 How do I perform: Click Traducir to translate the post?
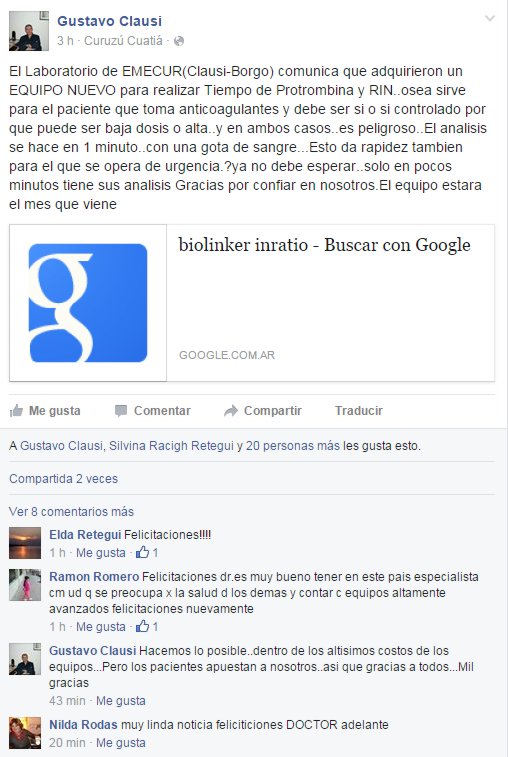[x=359, y=411]
